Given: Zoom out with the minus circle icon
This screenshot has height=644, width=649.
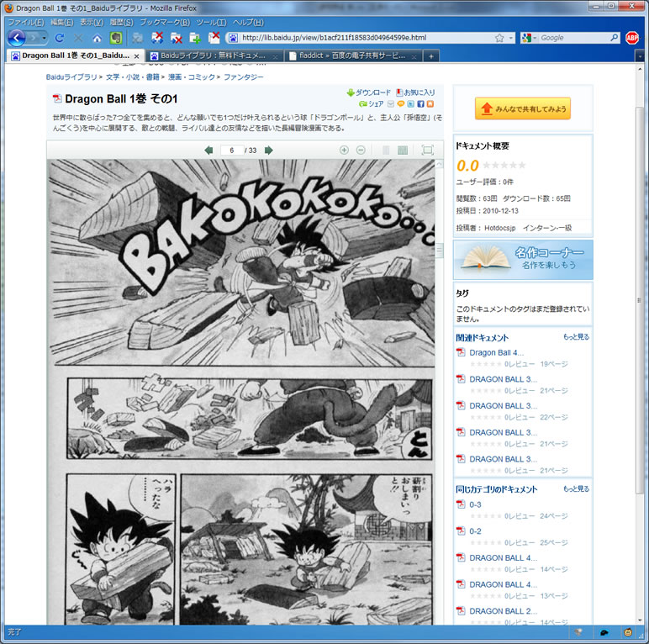Looking at the screenshot, I should pyautogui.click(x=361, y=150).
